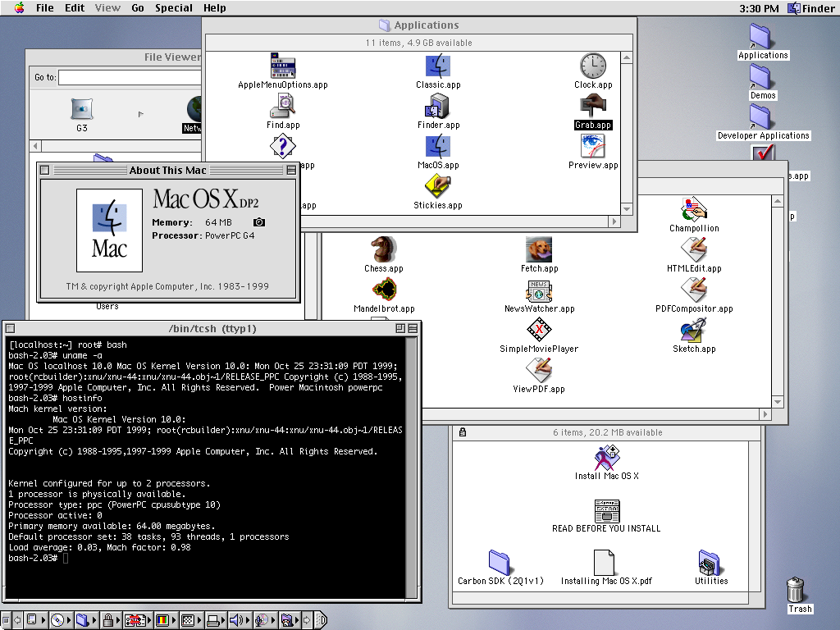Screen dimensions: 840x630
Task: Open the Go menu
Action: pos(138,8)
